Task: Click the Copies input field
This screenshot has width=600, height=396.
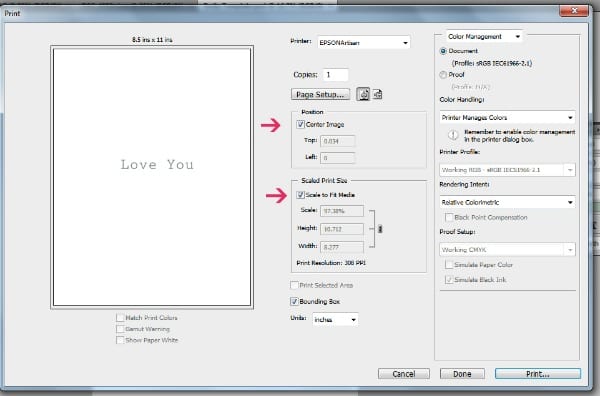Action: coord(336,75)
